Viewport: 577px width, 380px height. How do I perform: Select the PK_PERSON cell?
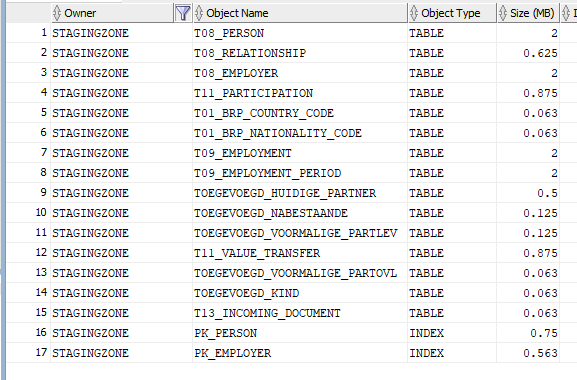pos(300,333)
